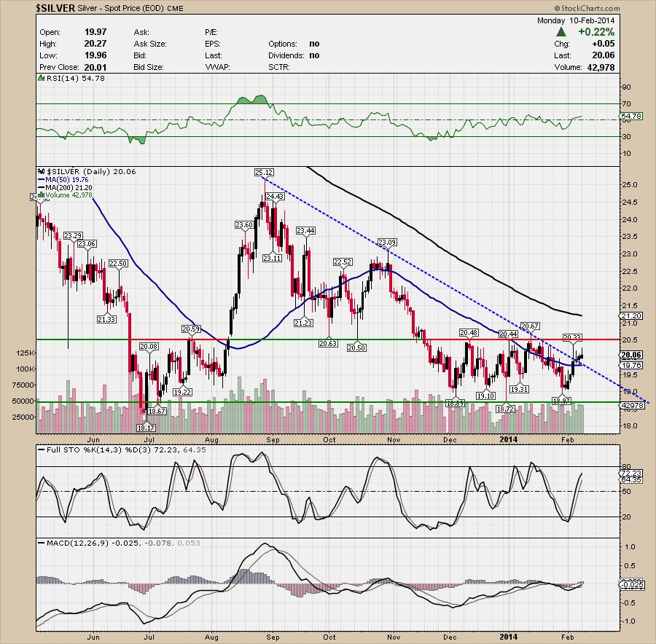Click the 25.12 peak price callout
Image resolution: width=656 pixels, height=644 pixels.
[264, 172]
